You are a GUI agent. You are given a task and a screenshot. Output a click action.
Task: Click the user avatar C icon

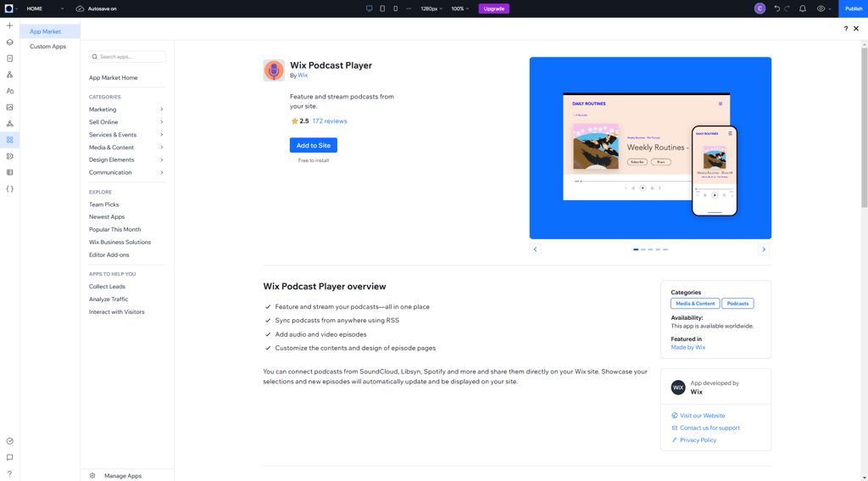pos(760,8)
